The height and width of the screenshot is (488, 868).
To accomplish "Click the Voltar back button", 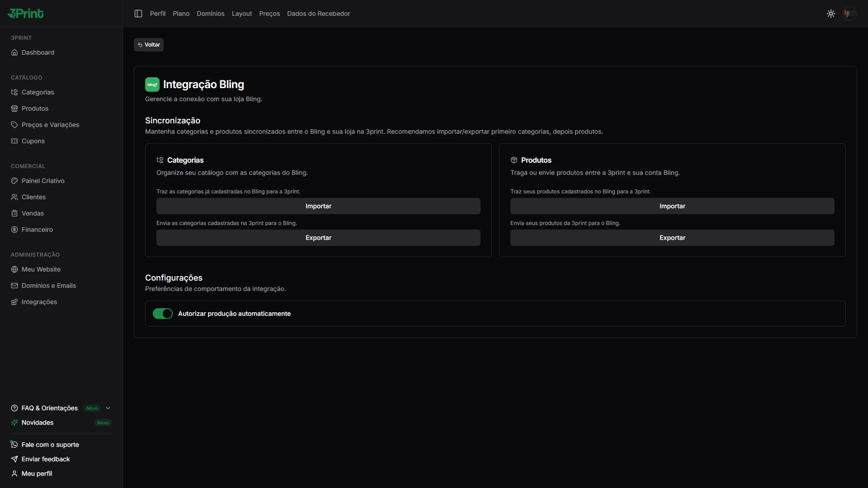I will (149, 45).
